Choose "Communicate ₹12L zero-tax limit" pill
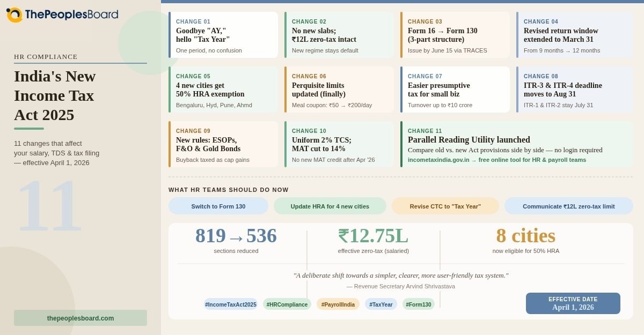This screenshot has height=335, width=644. tap(569, 206)
